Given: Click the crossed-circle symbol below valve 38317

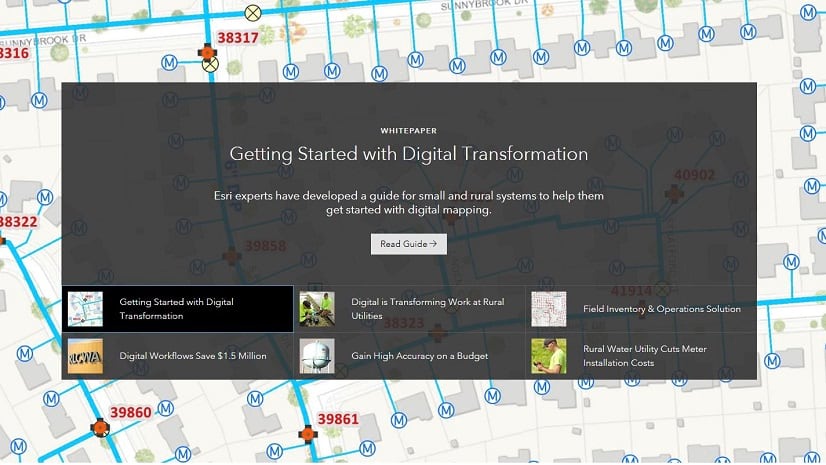Looking at the screenshot, I should pos(210,64).
